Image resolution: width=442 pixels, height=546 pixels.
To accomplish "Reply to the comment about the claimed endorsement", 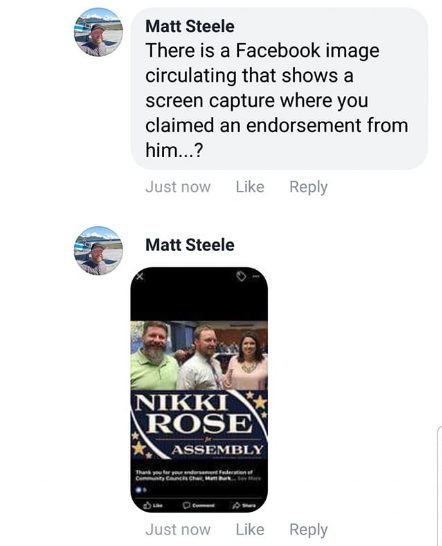I will coord(309,187).
